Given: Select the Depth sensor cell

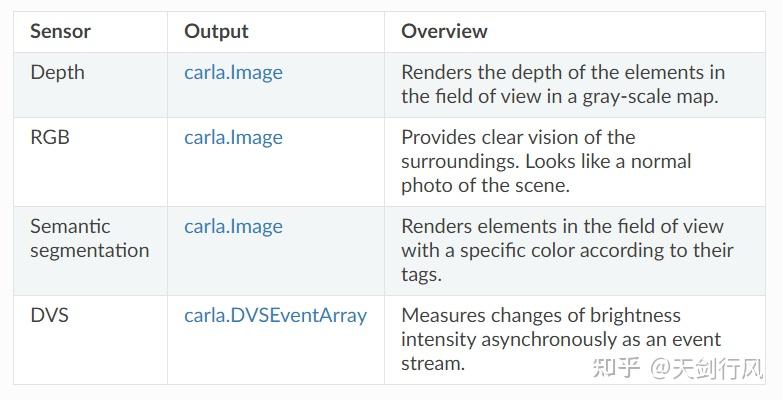Looking at the screenshot, I should point(57,73).
